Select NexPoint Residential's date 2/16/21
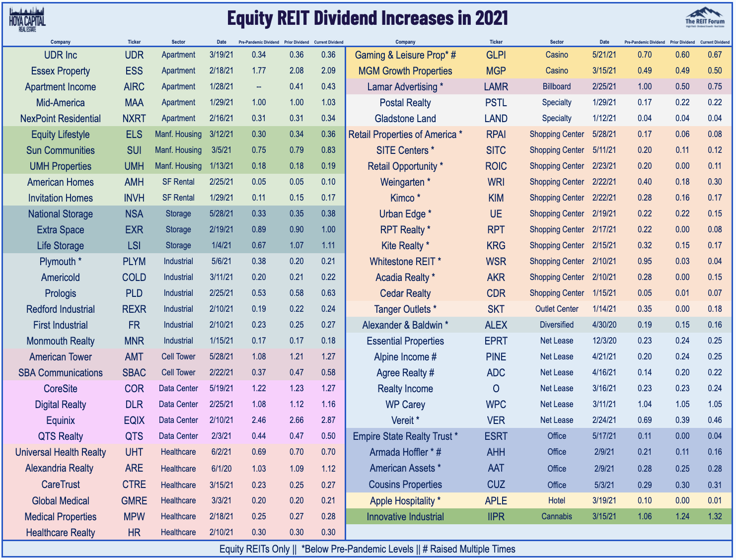 221,118
